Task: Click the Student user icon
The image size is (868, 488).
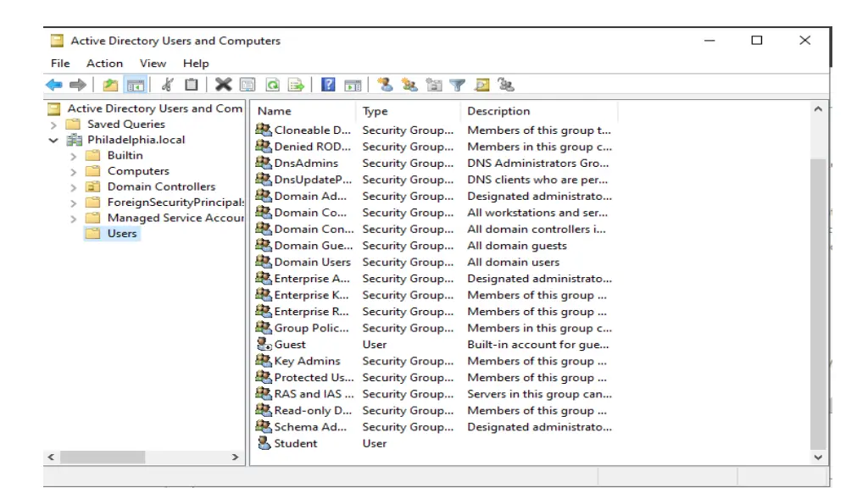Action: 264,443
